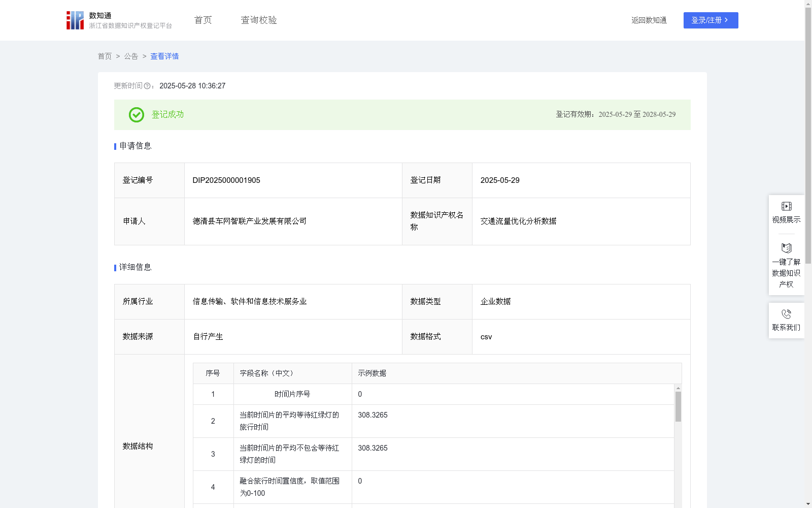
Task: Click the 登记有效期 validity period text
Action: pos(616,115)
